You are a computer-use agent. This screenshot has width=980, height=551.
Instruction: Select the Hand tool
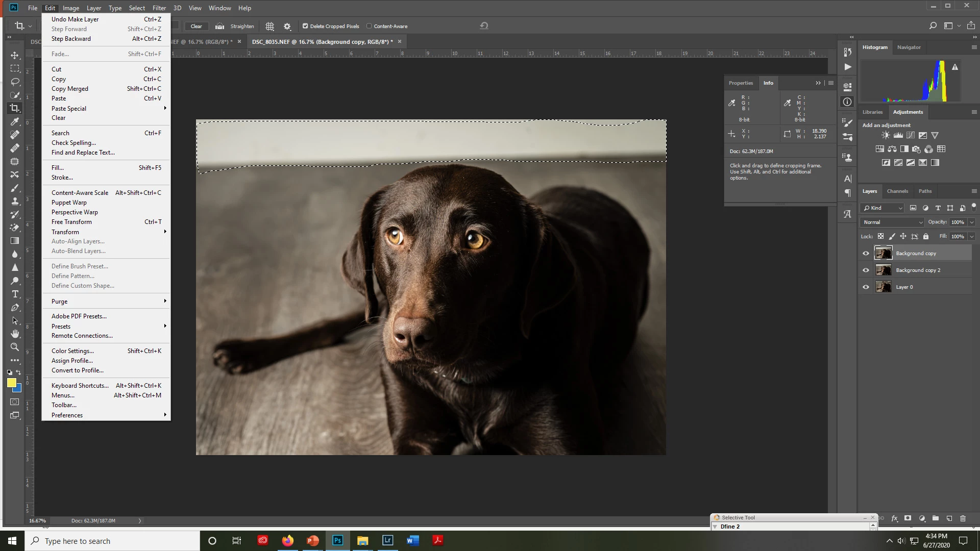pyautogui.click(x=15, y=334)
